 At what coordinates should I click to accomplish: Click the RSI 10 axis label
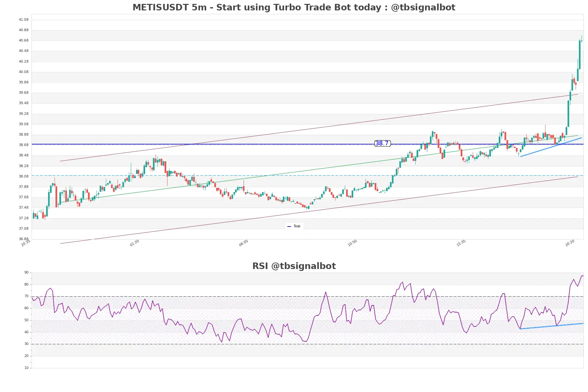click(x=26, y=368)
